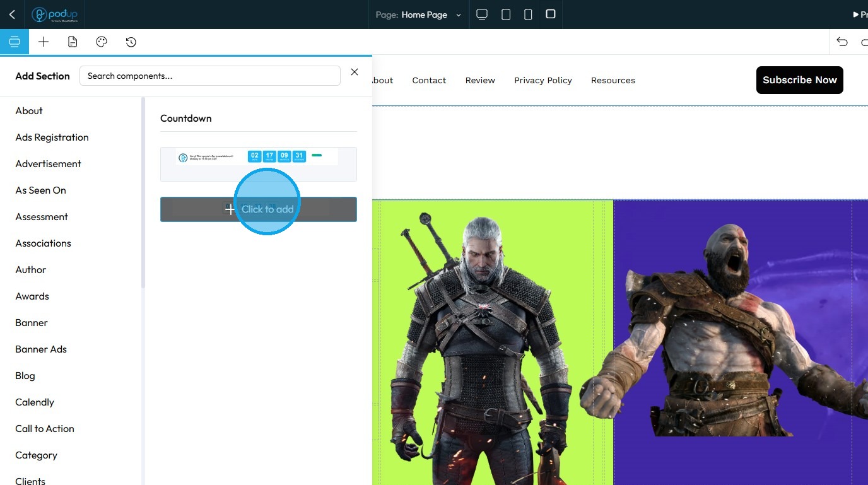The image size is (868, 485).
Task: Select the Call to Action category
Action: click(45, 428)
